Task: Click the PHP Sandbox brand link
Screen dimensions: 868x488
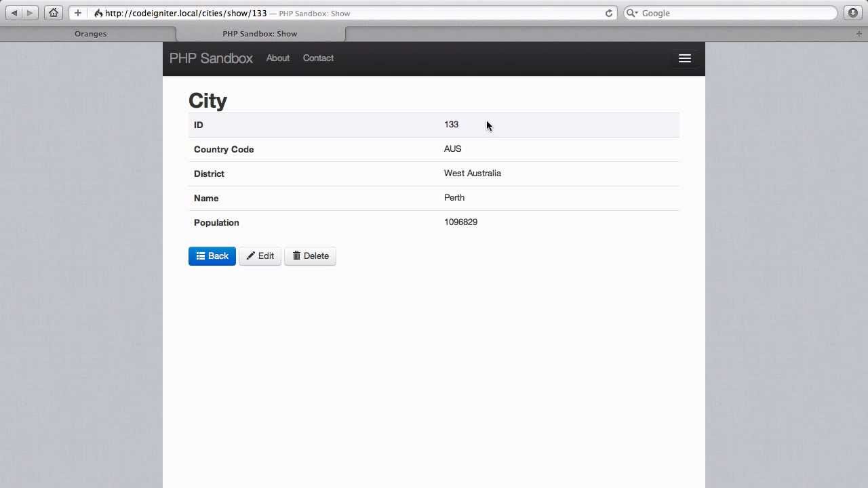Action: coord(211,58)
